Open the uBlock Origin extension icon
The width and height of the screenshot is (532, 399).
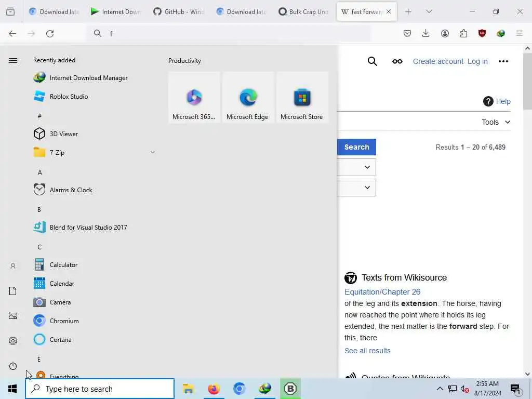pos(482,33)
